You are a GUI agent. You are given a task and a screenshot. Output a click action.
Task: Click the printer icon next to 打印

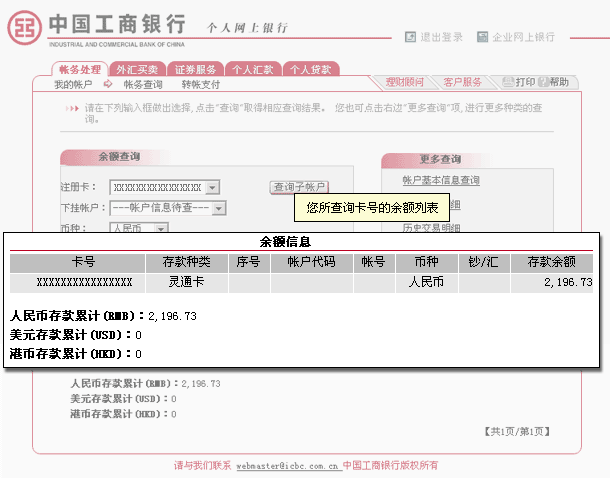[x=508, y=82]
